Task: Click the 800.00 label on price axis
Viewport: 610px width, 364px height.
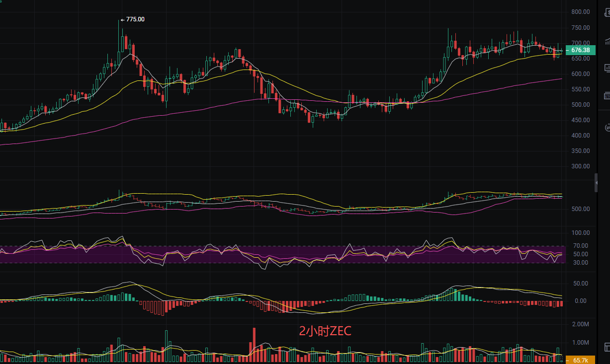Action: coord(580,12)
